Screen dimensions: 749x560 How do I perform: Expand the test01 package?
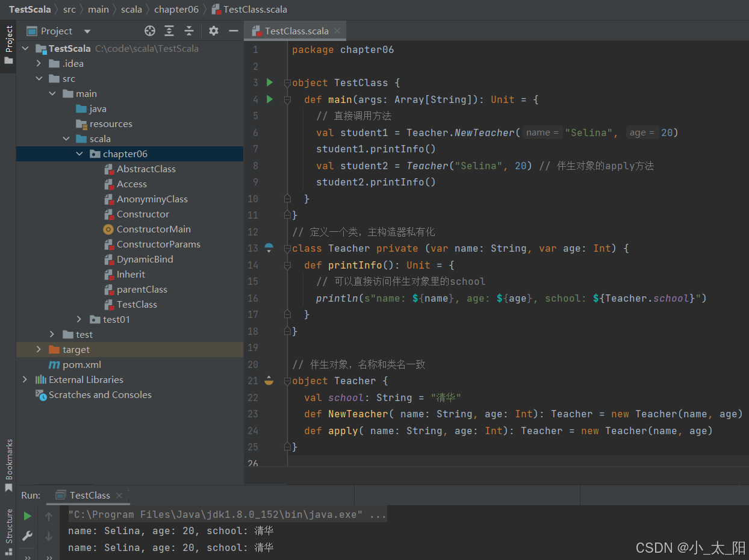pyautogui.click(x=79, y=319)
